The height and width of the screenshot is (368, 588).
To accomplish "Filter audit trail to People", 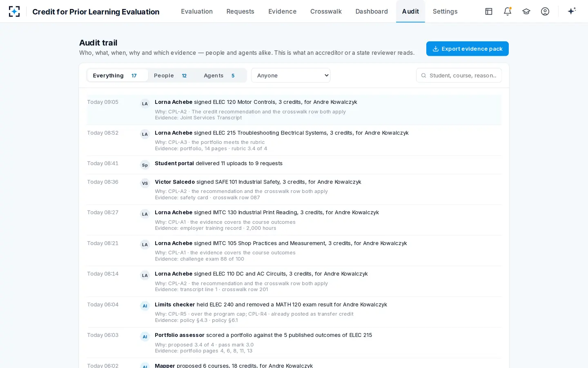I will coord(171,76).
